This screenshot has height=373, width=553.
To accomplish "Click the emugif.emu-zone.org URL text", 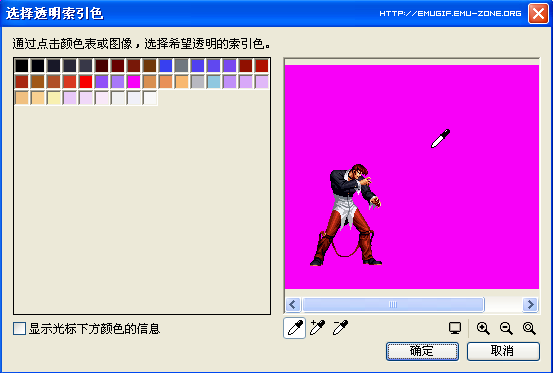I will click(x=450, y=14).
